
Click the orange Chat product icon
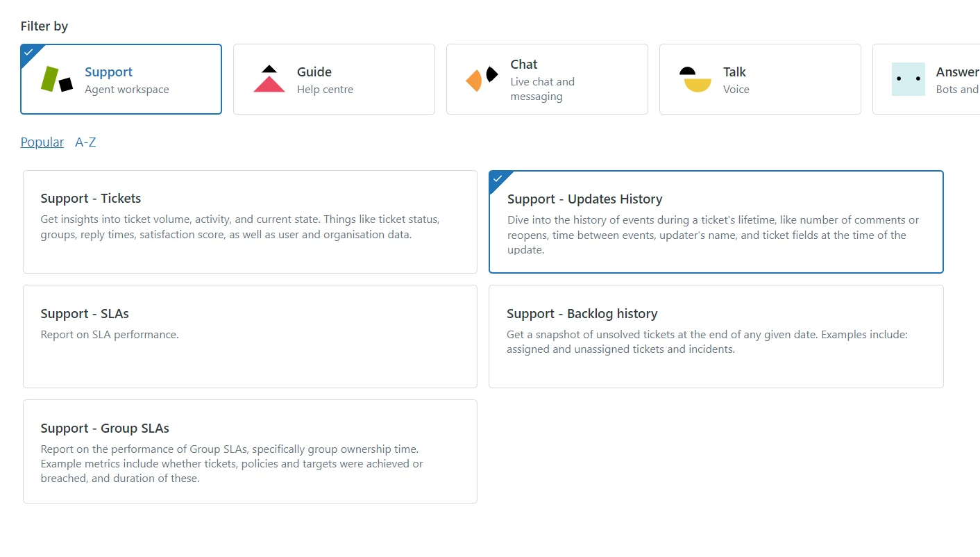[482, 79]
